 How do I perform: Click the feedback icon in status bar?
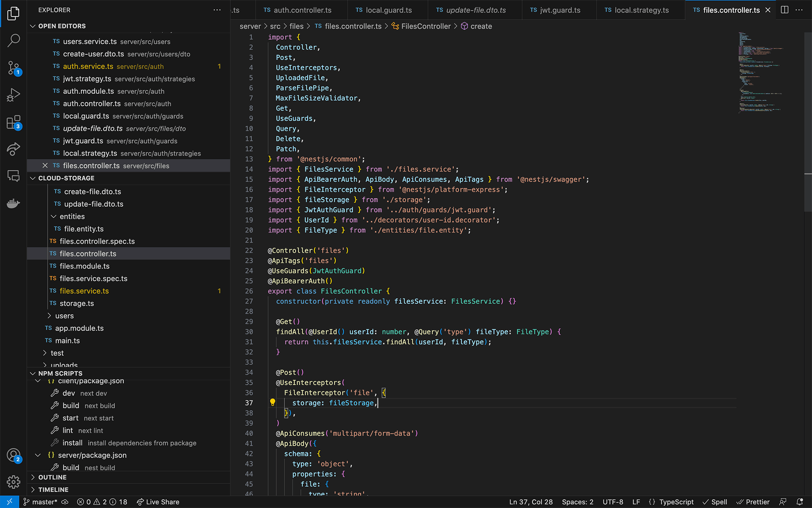783,502
